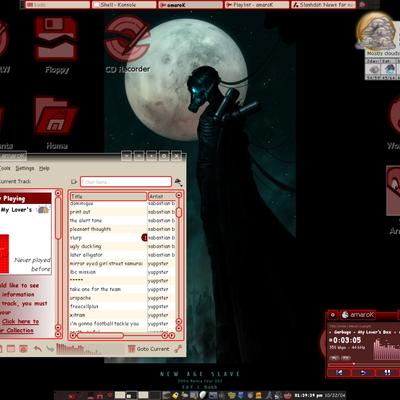Toggle the first small mode button under bitrate

[334, 358]
